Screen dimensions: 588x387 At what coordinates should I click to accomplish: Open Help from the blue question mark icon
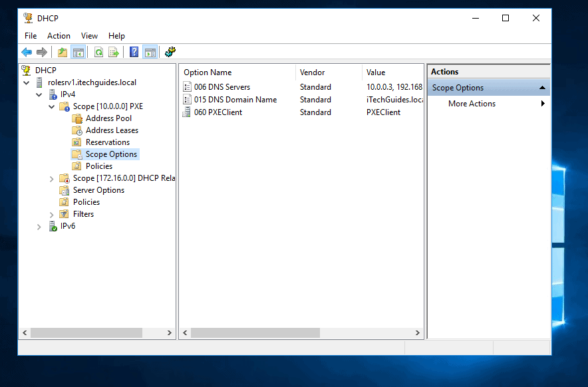[x=134, y=52]
